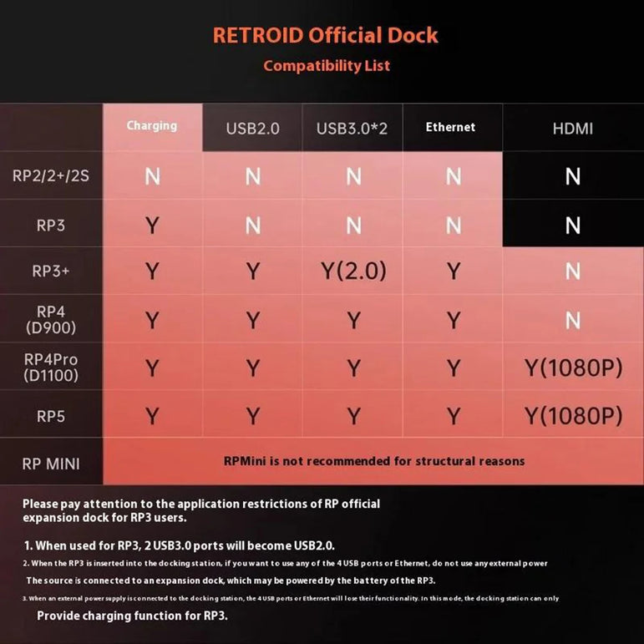The height and width of the screenshot is (644, 644).
Task: Click the Y(2.0) cell in RP3+ row
Action: click(352, 271)
